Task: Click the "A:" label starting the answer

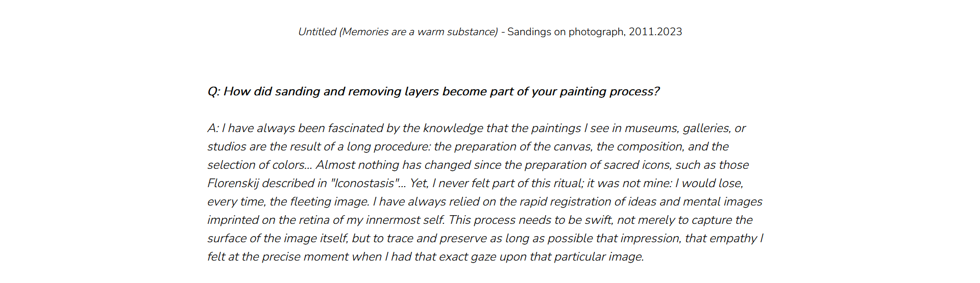Action: click(x=213, y=128)
